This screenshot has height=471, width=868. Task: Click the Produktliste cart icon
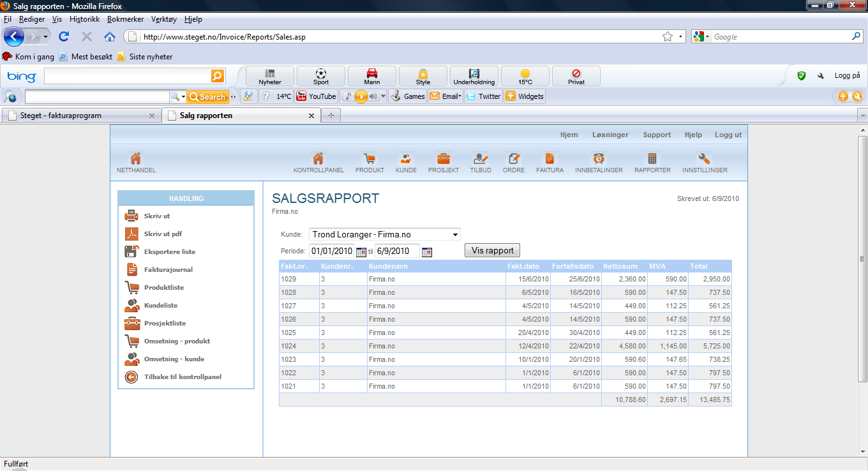[x=131, y=287]
